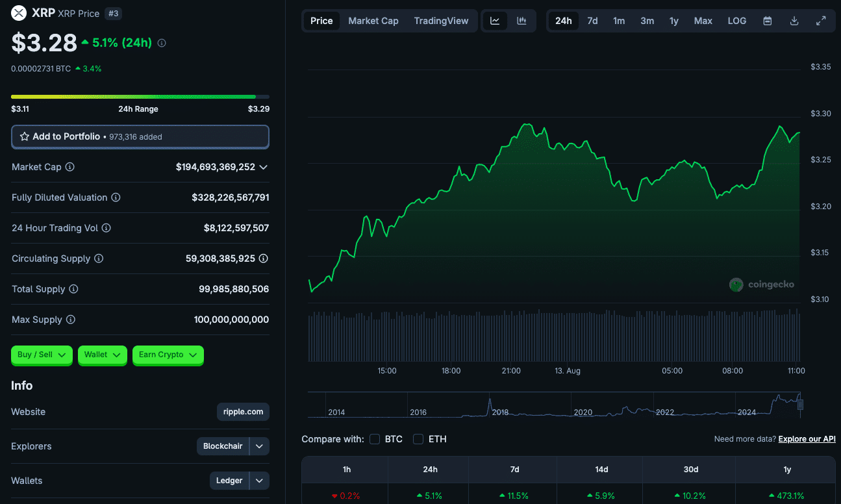Select the 1y time range
This screenshot has height=504, width=841.
(674, 21)
